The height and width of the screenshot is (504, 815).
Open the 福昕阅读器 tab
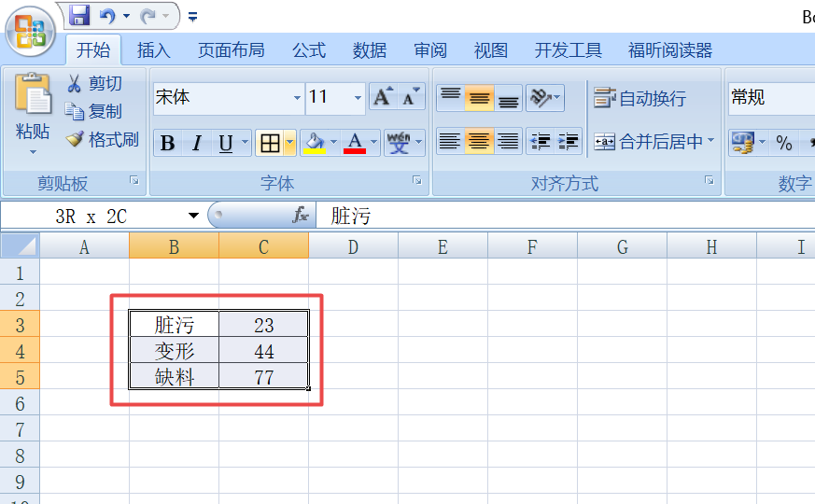pyautogui.click(x=670, y=50)
